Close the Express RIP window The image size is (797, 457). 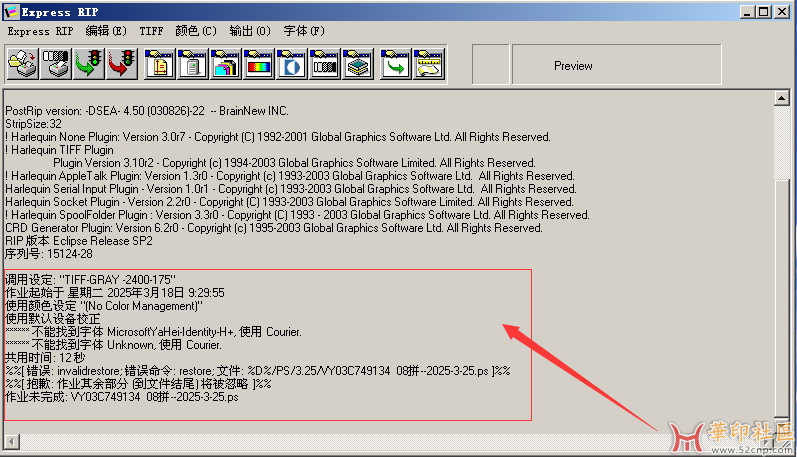click(782, 12)
